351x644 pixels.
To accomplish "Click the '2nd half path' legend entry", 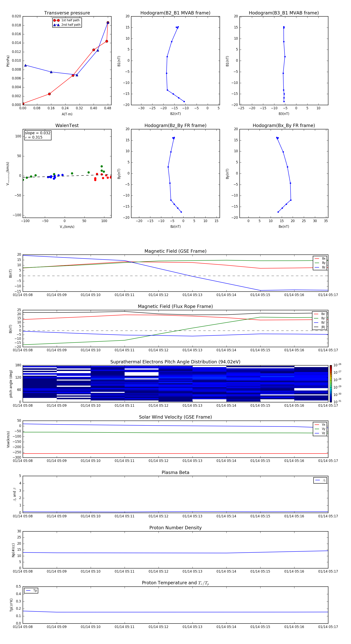I will 67,25.
